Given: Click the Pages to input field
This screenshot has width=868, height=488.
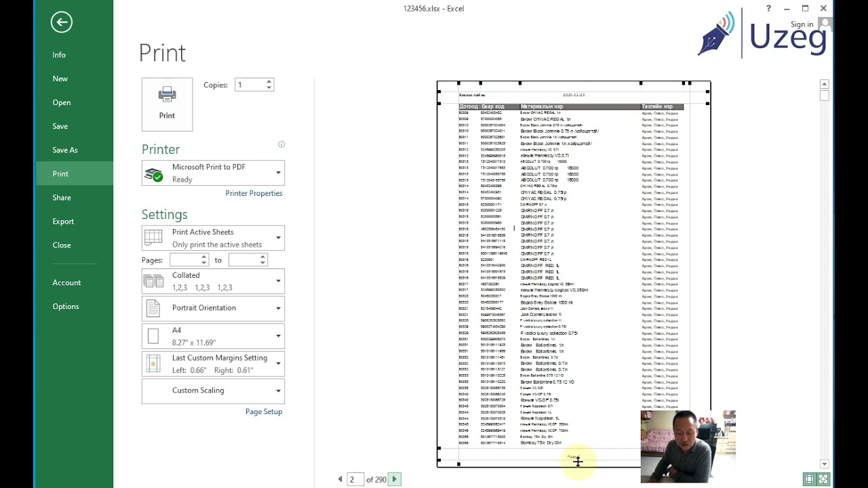Looking at the screenshot, I should point(243,260).
